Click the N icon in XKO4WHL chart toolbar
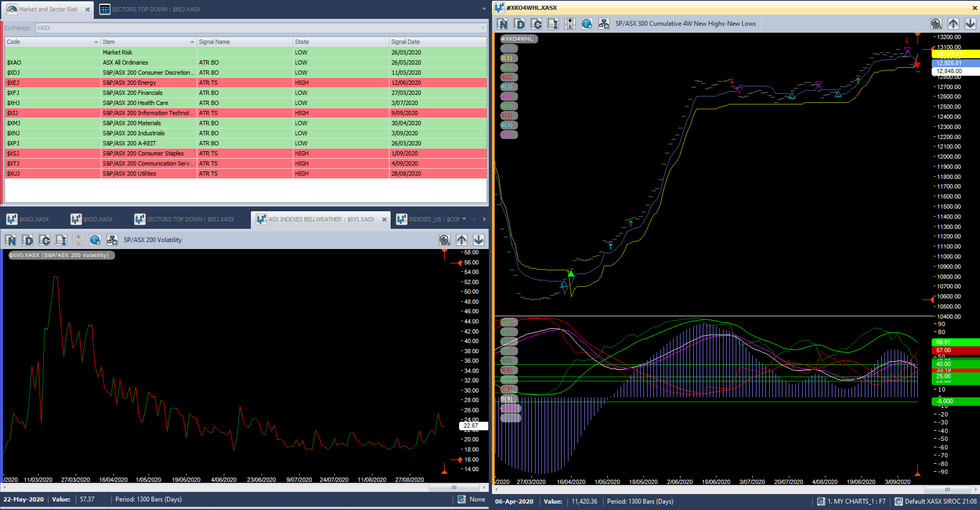 pos(502,24)
